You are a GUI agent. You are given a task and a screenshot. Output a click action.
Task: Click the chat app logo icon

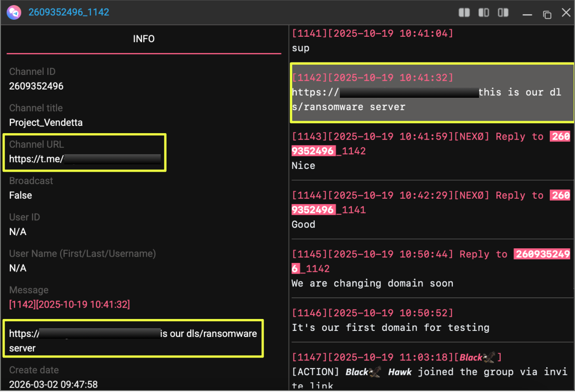(13, 12)
